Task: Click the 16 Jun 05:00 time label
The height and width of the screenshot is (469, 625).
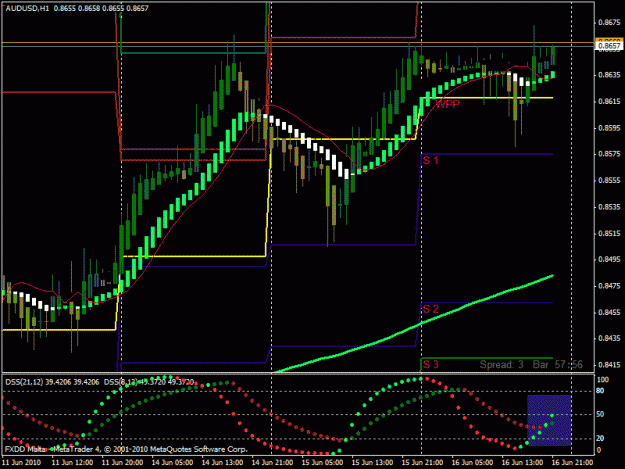Action: tap(472, 463)
